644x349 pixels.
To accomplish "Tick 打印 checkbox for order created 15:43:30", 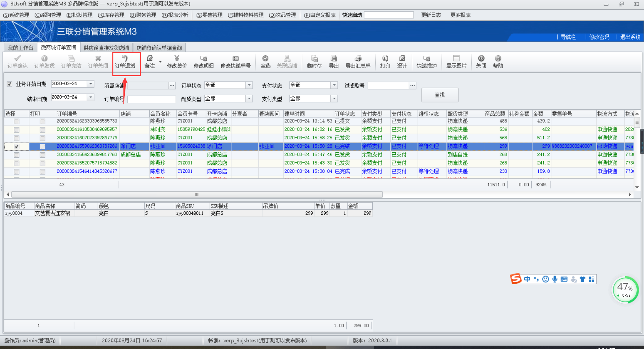I will pos(43,163).
